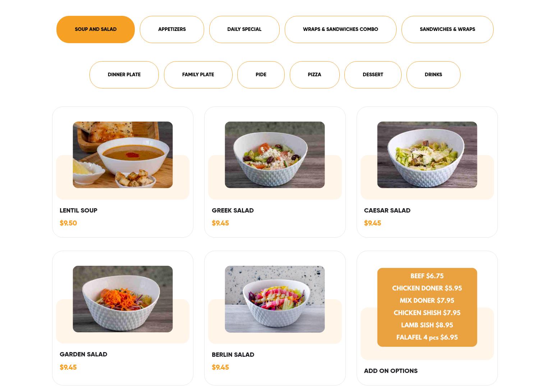Screen dimensions: 550x392
Task: Click the Garden Salad photo
Action: pyautogui.click(x=123, y=299)
